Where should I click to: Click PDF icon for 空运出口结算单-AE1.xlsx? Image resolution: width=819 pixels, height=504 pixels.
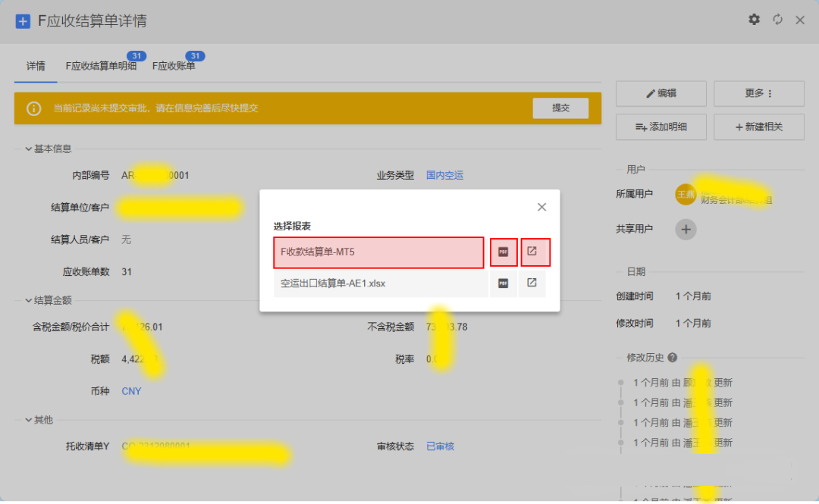pos(503,283)
